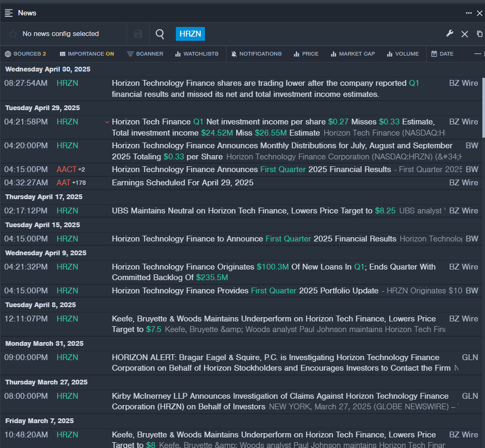This screenshot has height=448, width=485.
Task: Click the BZ Wire source on the UBS row
Action: [x=464, y=211]
